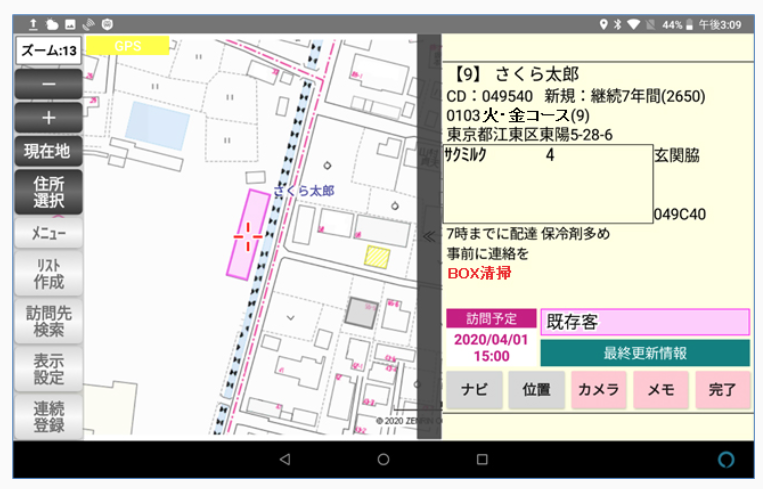Tap the Alexa icon in navigation bar
The height and width of the screenshot is (489, 763).
(725, 459)
